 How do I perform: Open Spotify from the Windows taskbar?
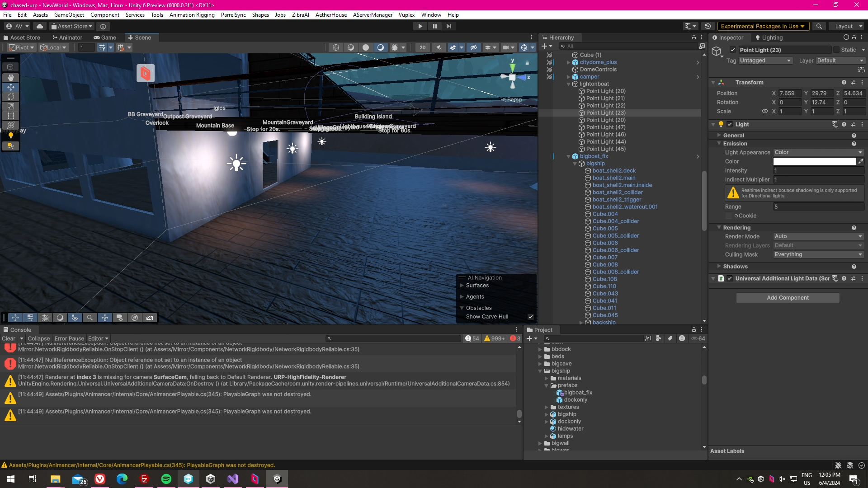[x=166, y=479]
